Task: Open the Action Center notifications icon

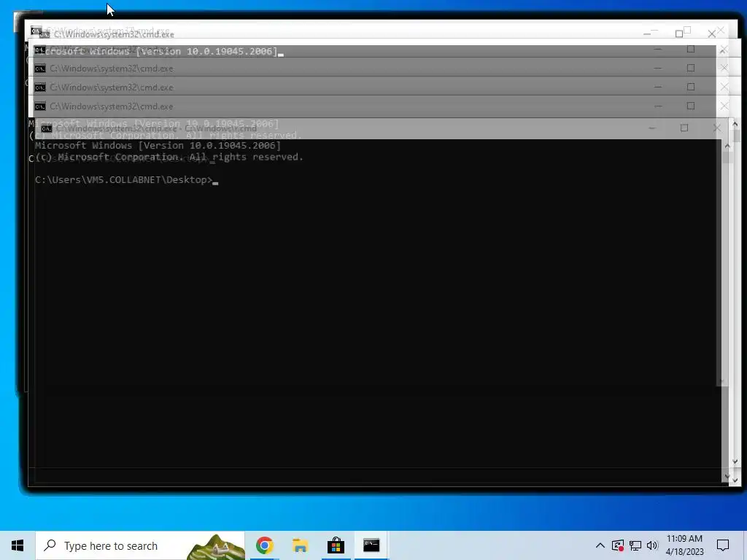Action: click(723, 545)
